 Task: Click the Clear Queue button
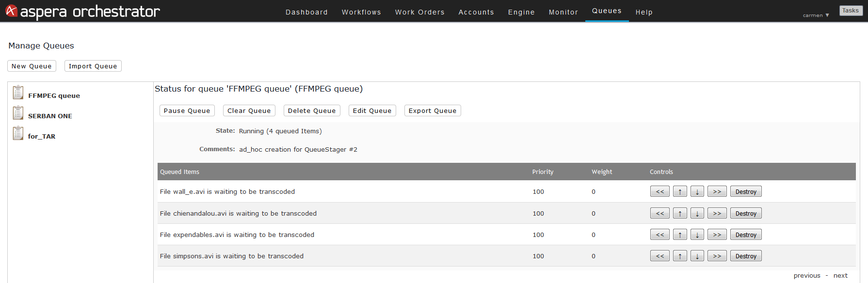[x=249, y=110]
